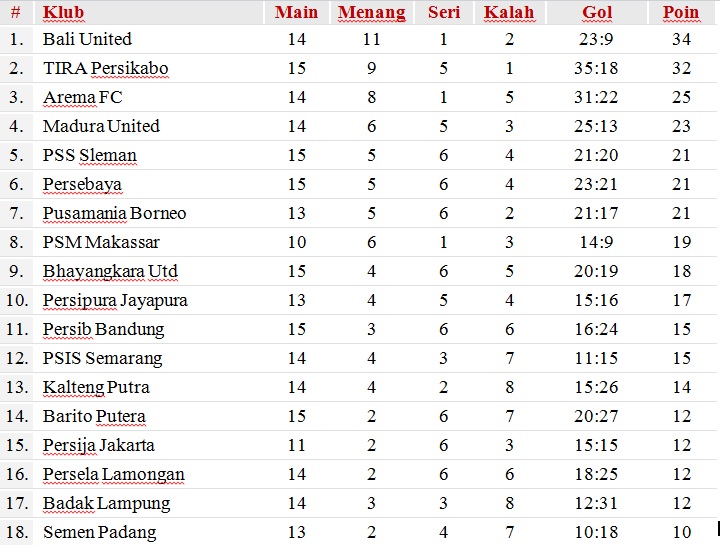Image resolution: width=720 pixels, height=545 pixels.
Task: Select the 35:18 goal cell
Action: (x=597, y=68)
